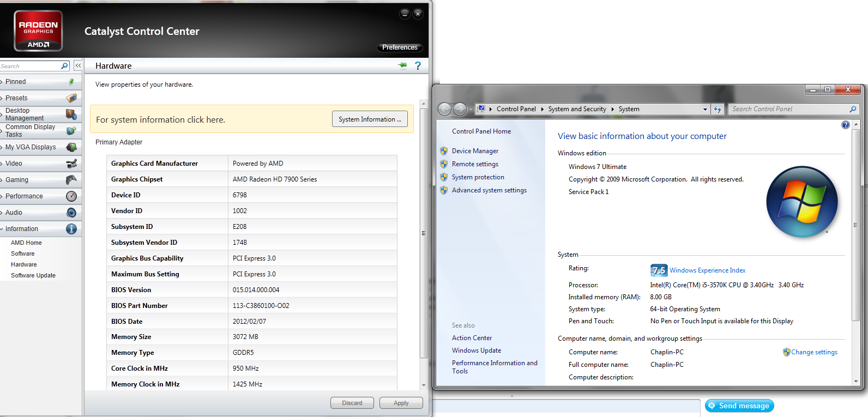Viewport: 868px width, 417px height.
Task: Open the Action Center link
Action: coord(472,338)
